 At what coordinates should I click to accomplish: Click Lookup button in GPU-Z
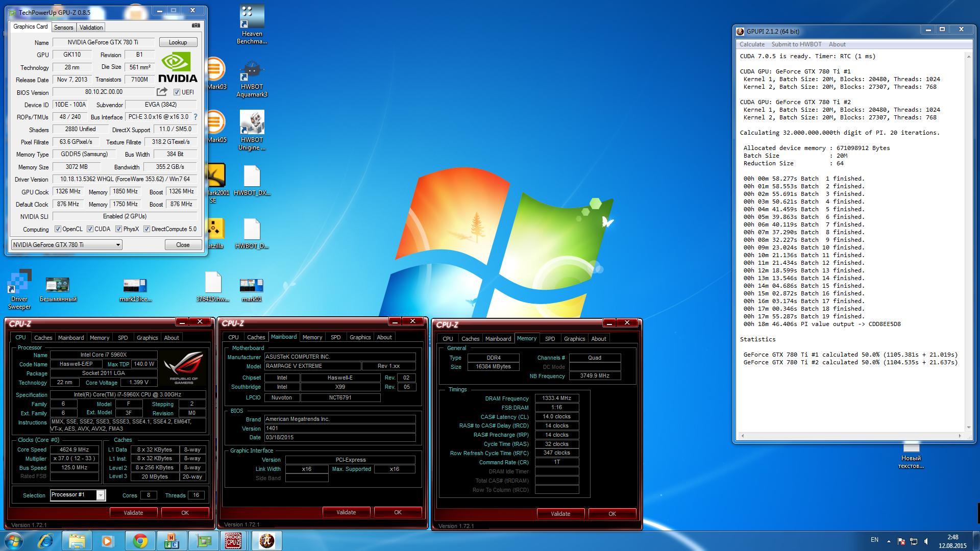(178, 42)
